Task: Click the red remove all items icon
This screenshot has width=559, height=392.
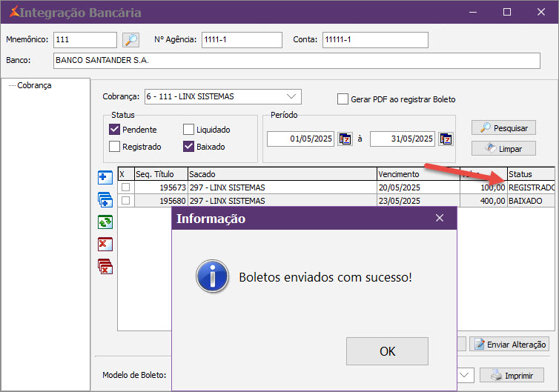Action: click(105, 267)
